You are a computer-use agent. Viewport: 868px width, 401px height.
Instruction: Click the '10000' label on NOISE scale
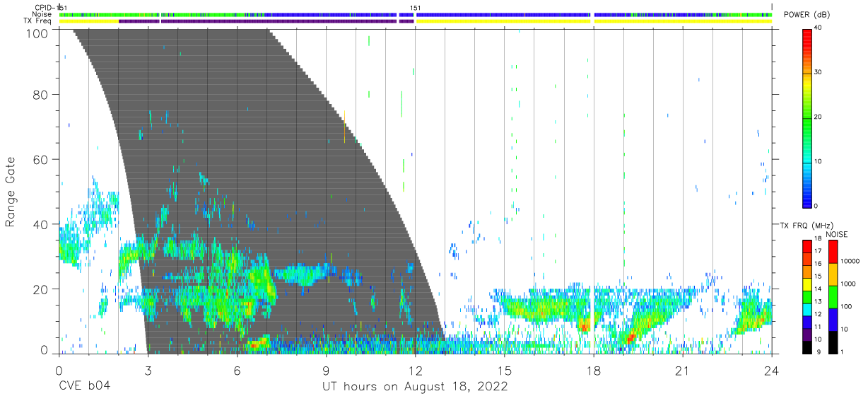tap(850, 262)
